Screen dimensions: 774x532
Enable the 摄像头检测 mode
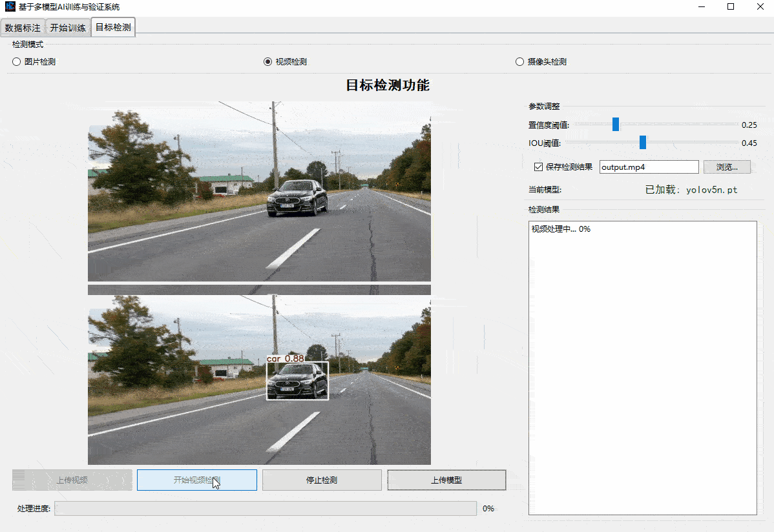tap(541, 62)
